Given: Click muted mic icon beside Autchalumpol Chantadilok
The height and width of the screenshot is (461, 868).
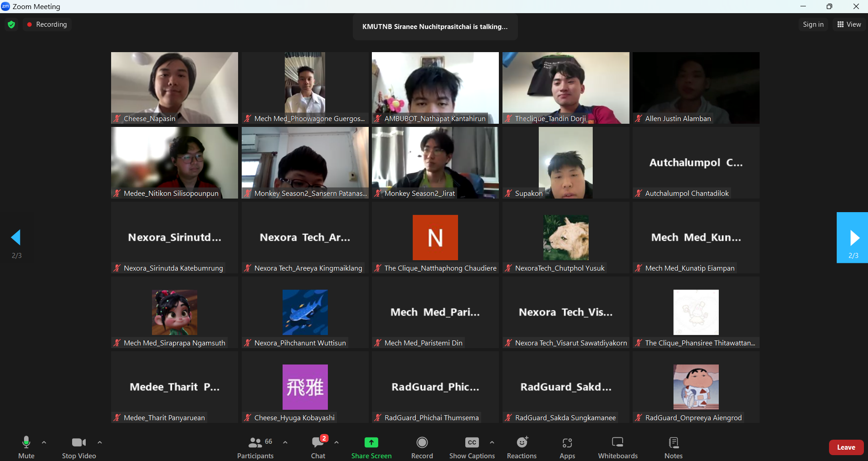Looking at the screenshot, I should [639, 194].
